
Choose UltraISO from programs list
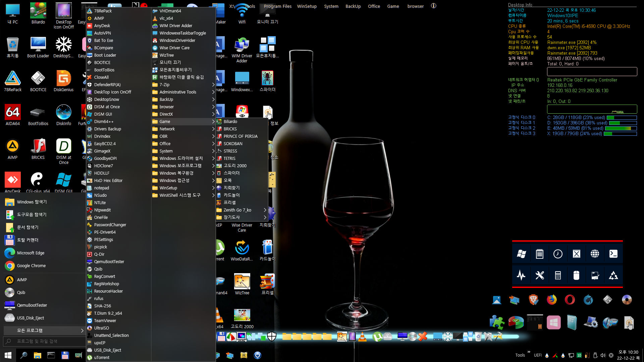pyautogui.click(x=118, y=328)
